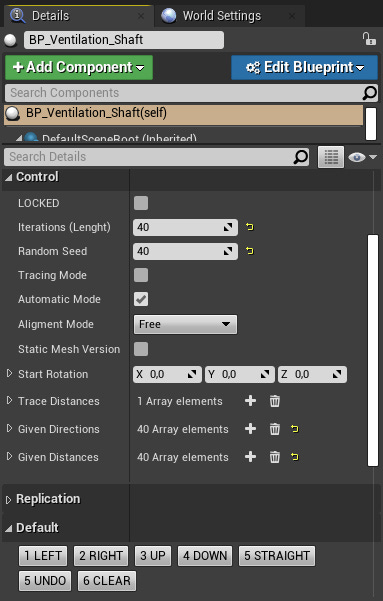This screenshot has height=601, width=383.
Task: Click the sphere icon beside actor name field
Action: click(x=10, y=40)
